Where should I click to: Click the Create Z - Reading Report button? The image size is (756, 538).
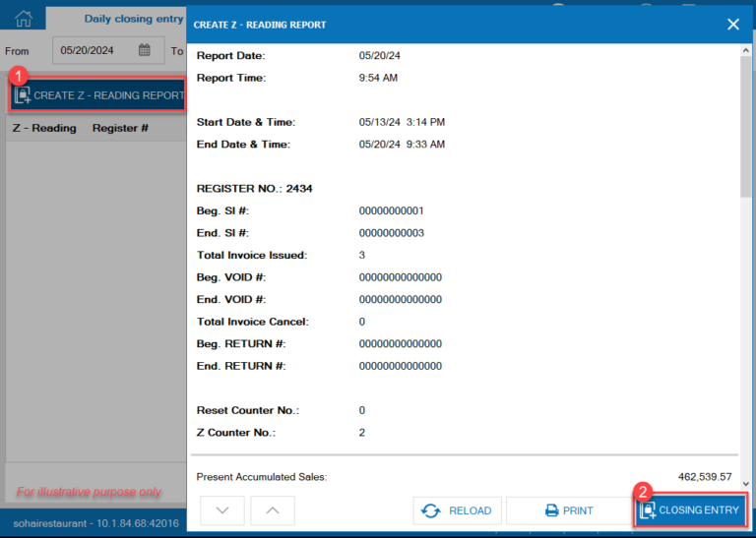(98, 95)
